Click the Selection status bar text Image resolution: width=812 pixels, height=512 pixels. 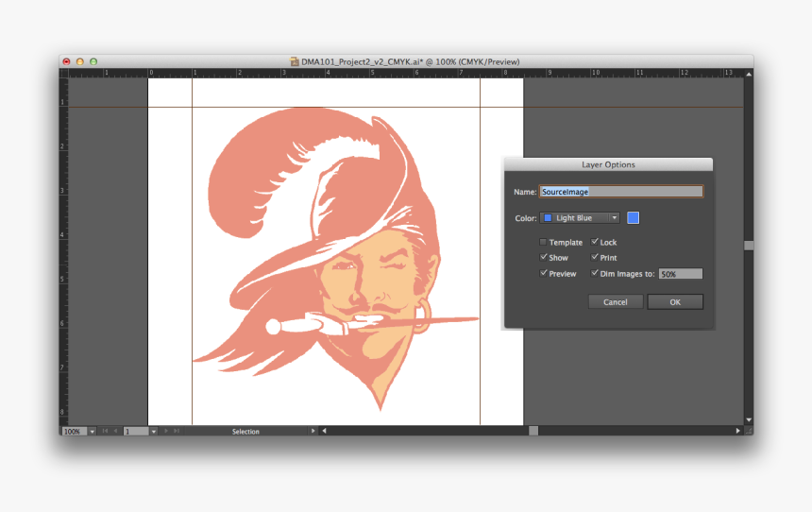pyautogui.click(x=245, y=431)
